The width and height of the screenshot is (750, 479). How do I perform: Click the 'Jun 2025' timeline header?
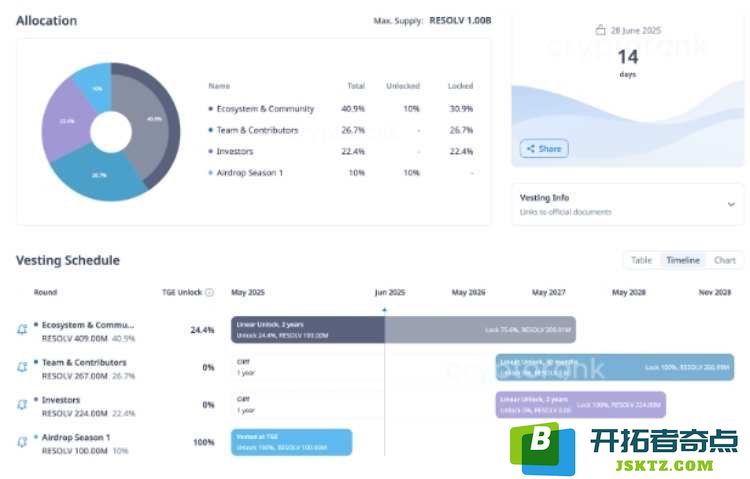389,292
